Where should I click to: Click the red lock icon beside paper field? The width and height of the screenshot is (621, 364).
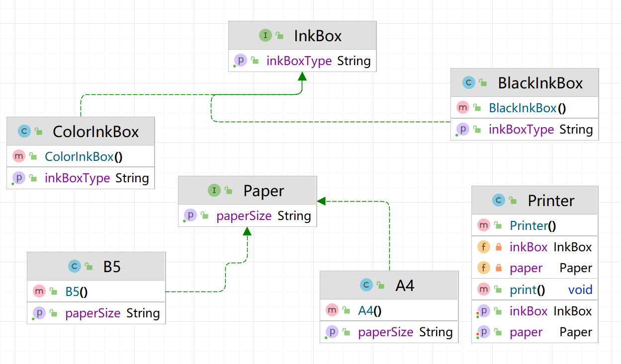click(499, 268)
